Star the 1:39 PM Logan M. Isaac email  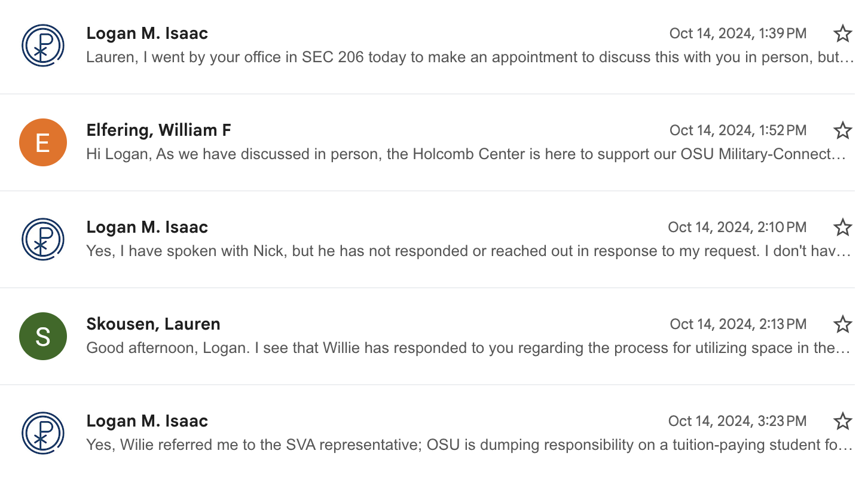(842, 34)
